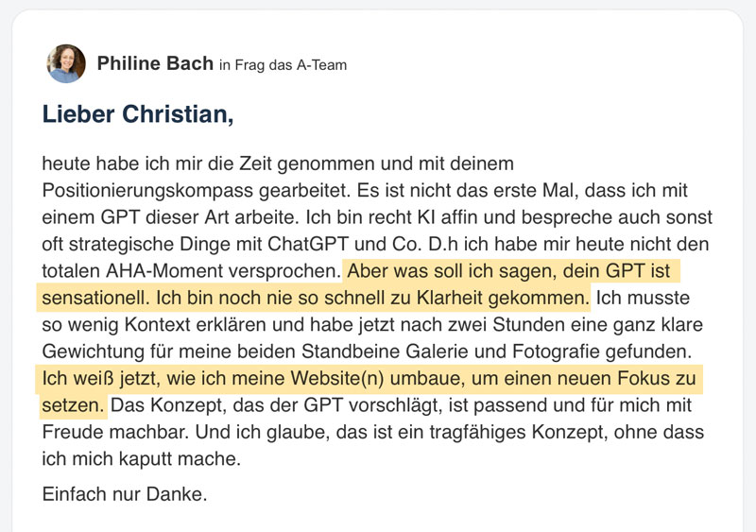Click Philine Bach's profile avatar
The width and height of the screenshot is (756, 532).
[66, 64]
